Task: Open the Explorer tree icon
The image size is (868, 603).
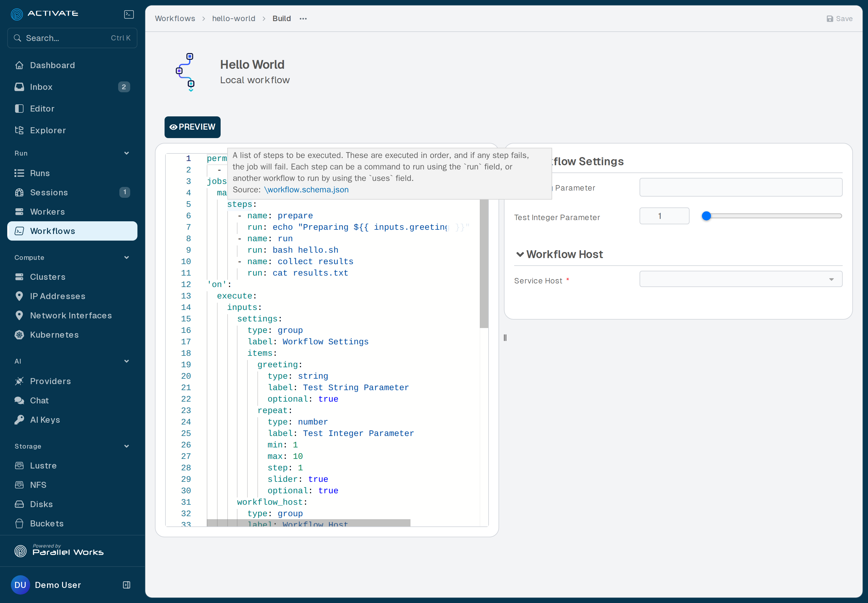Action: pos(19,130)
